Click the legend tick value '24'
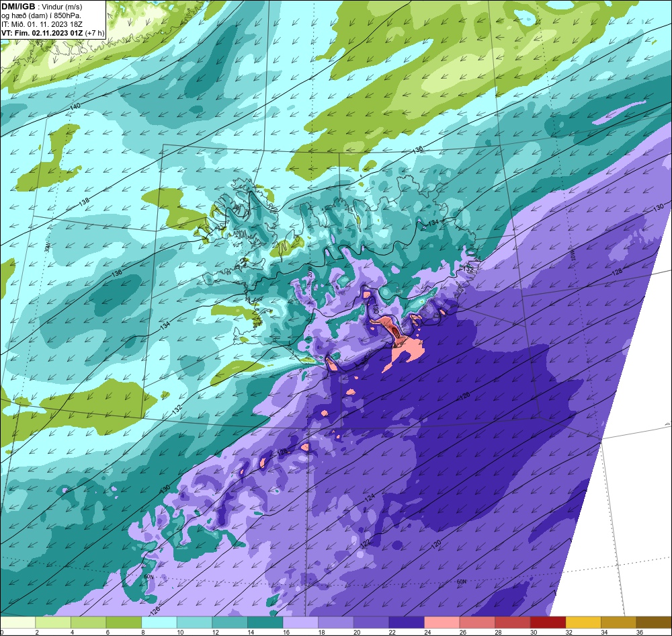The image size is (672, 636). coord(427,632)
